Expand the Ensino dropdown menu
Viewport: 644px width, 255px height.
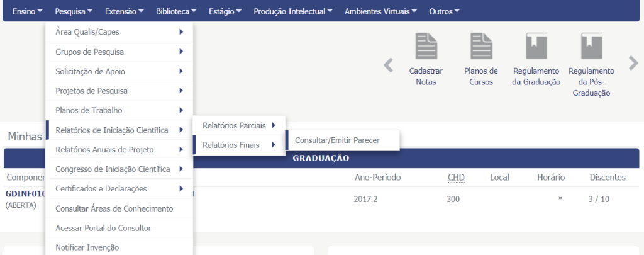pos(28,11)
